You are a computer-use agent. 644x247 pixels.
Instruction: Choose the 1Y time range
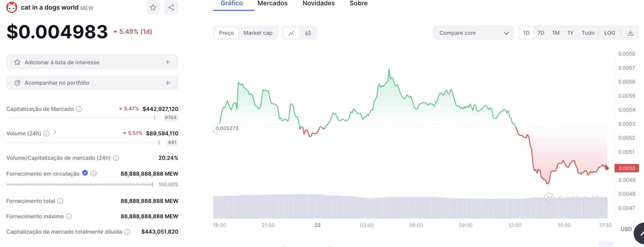[570, 33]
